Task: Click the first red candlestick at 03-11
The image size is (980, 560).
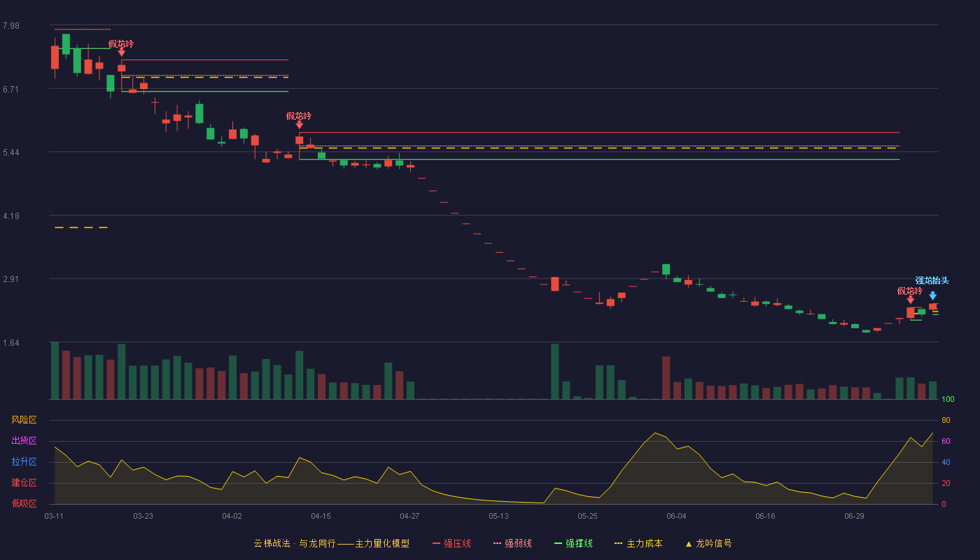Action: [x=55, y=57]
